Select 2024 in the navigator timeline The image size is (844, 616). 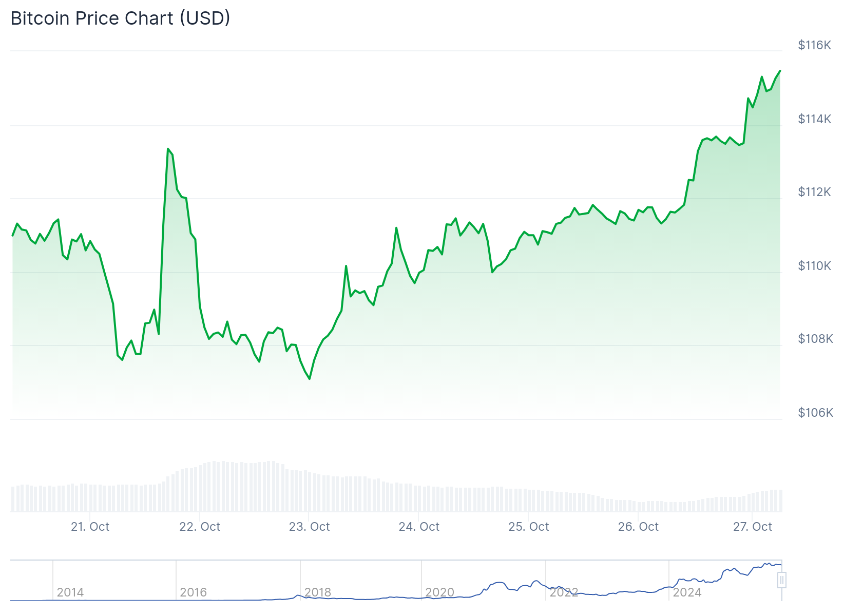(687, 592)
